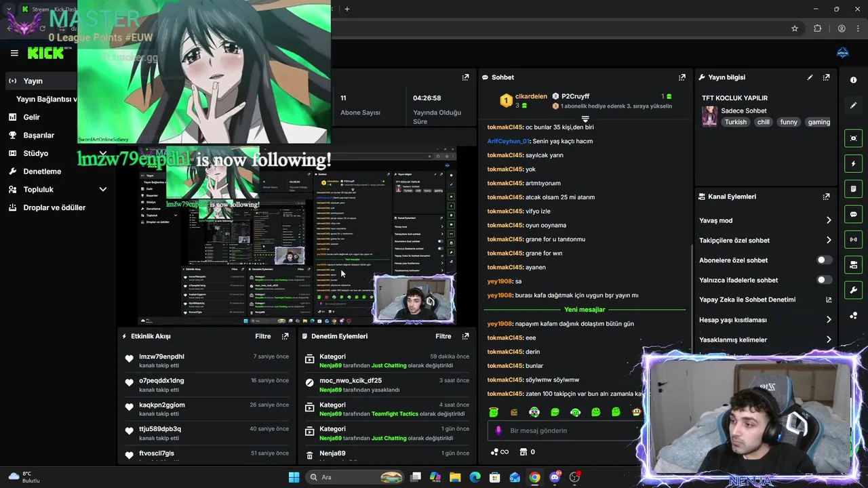This screenshot has width=868, height=488.
Task: Collapse the chat leaderboard handle under ciikardeien
Action: [585, 119]
